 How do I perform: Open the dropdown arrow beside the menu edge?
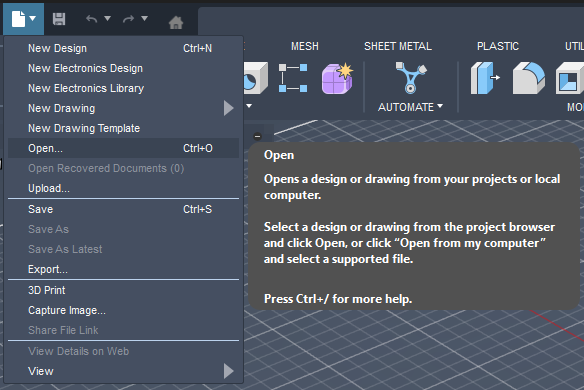click(x=249, y=106)
